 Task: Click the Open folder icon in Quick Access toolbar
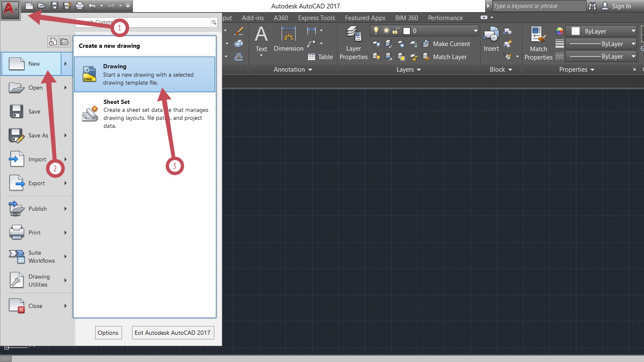[42, 6]
